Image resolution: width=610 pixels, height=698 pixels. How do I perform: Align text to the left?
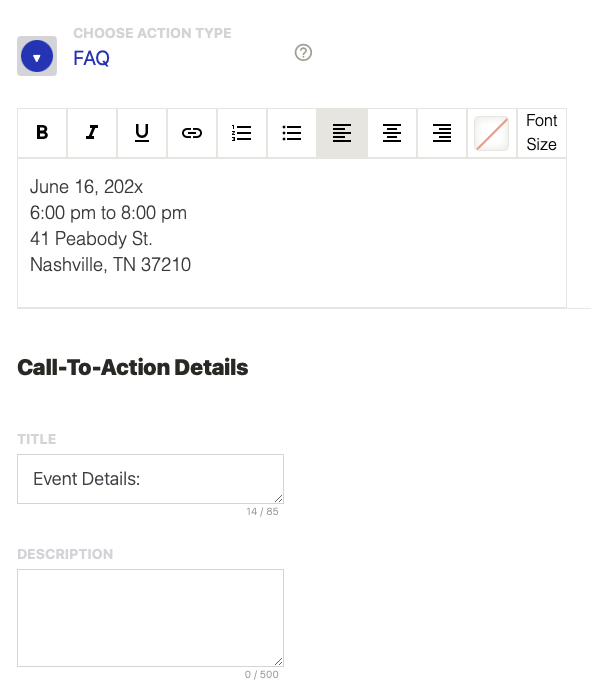342,133
